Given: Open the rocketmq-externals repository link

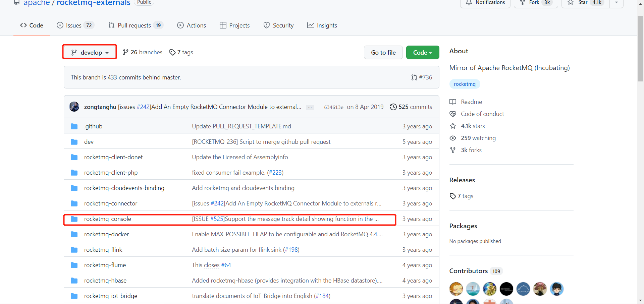Looking at the screenshot, I should [94, 3].
